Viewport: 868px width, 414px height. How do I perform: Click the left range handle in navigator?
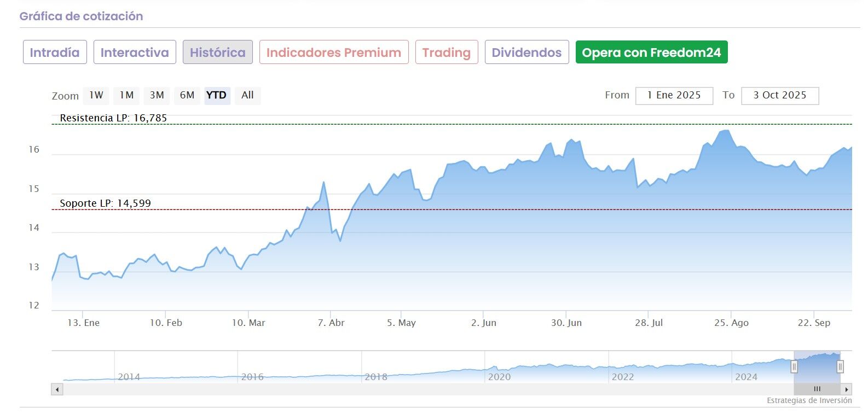794,366
